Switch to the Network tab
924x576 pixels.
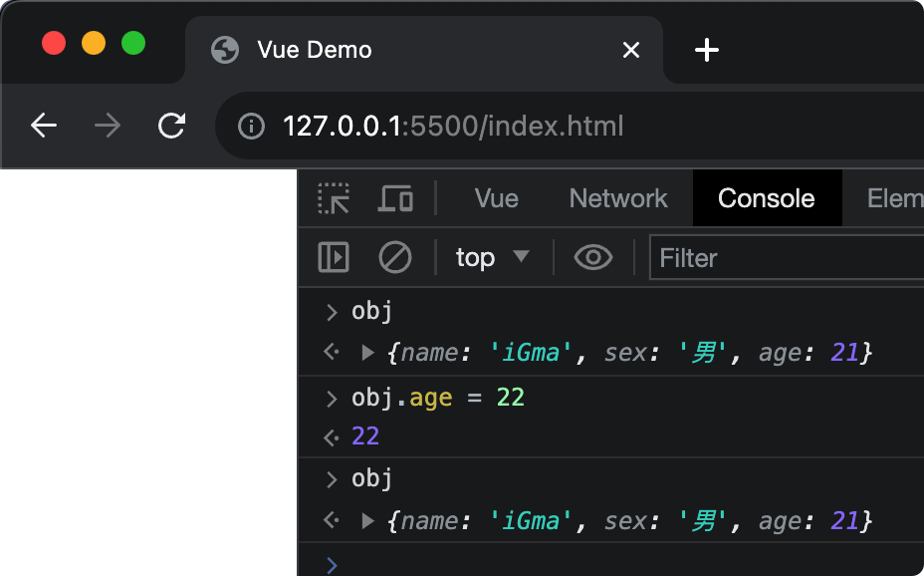(x=617, y=198)
